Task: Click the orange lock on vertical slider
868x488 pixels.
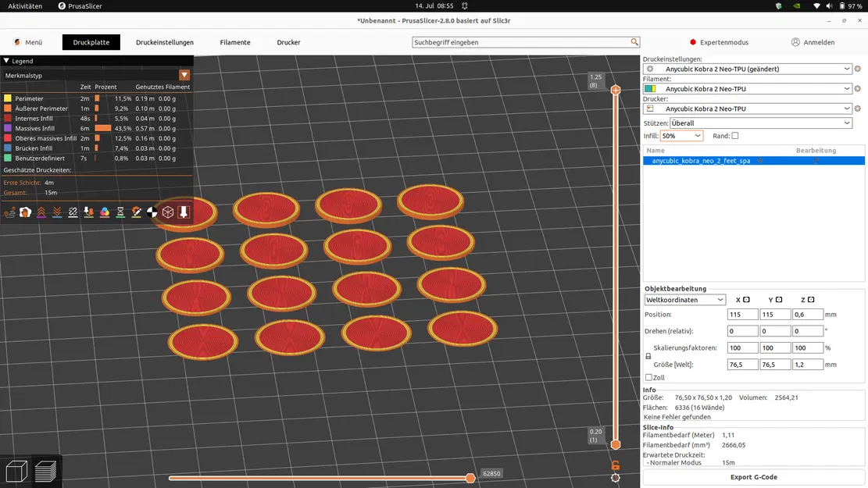Action: pos(615,465)
